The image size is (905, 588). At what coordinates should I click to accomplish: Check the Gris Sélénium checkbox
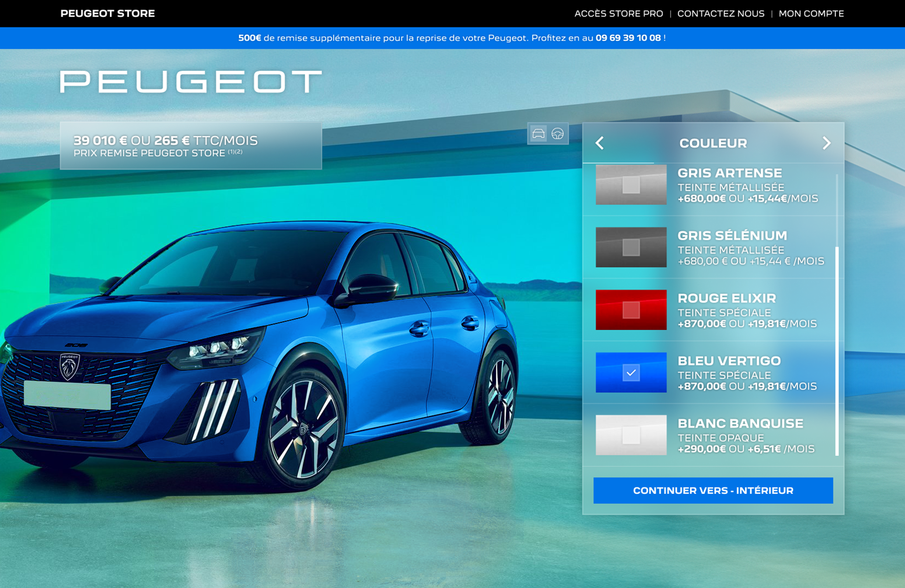[631, 247]
